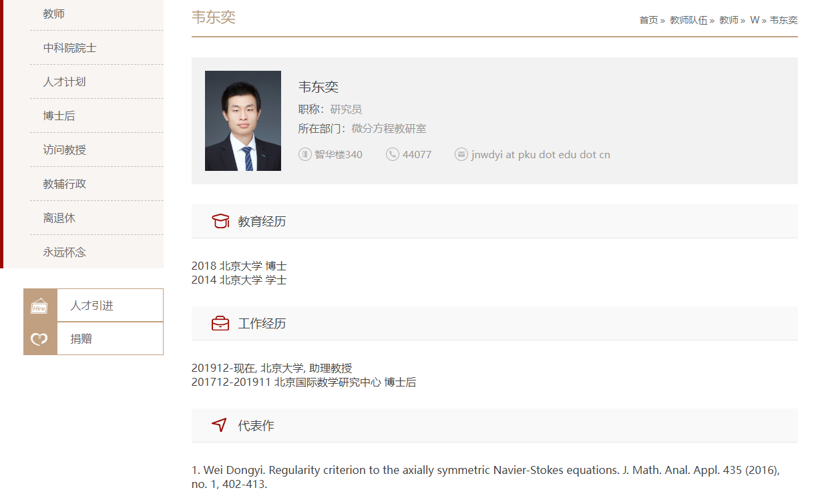Viewport: 820px width, 504px height.
Task: Open the 离退休 sidebar entry
Action: pos(59,218)
